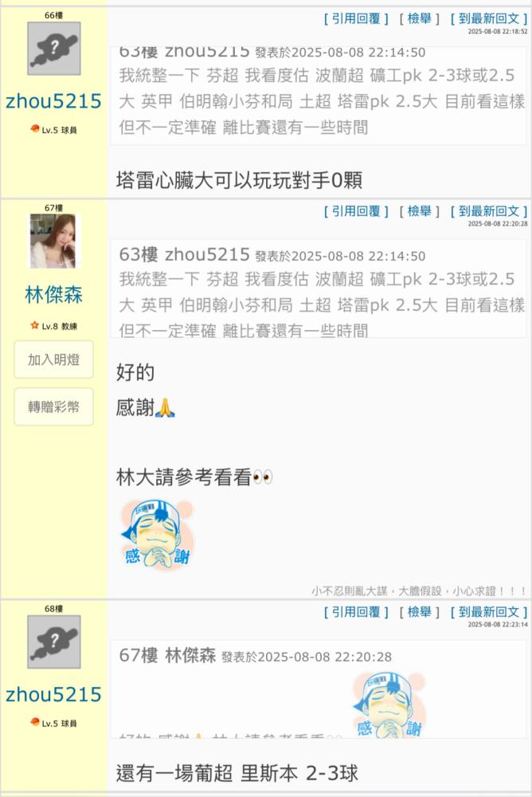Report floor 67 post via 檢舉

[x=419, y=211]
